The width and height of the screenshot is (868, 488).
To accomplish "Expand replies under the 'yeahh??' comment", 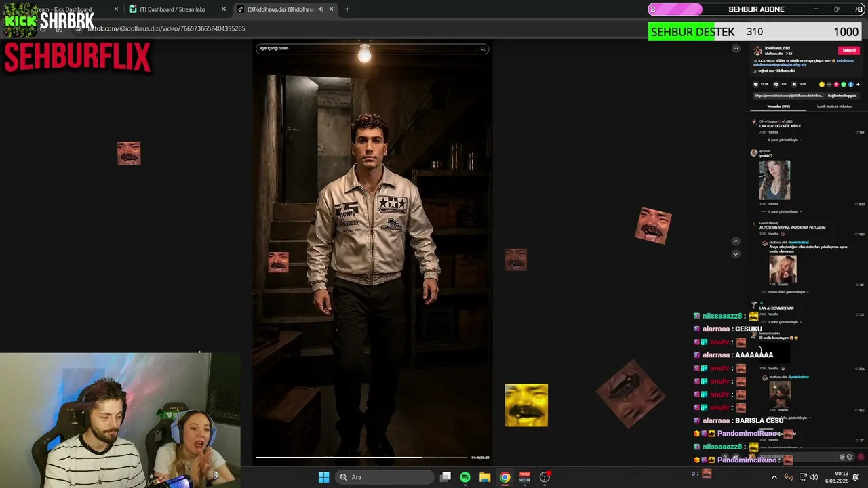I will [x=785, y=211].
